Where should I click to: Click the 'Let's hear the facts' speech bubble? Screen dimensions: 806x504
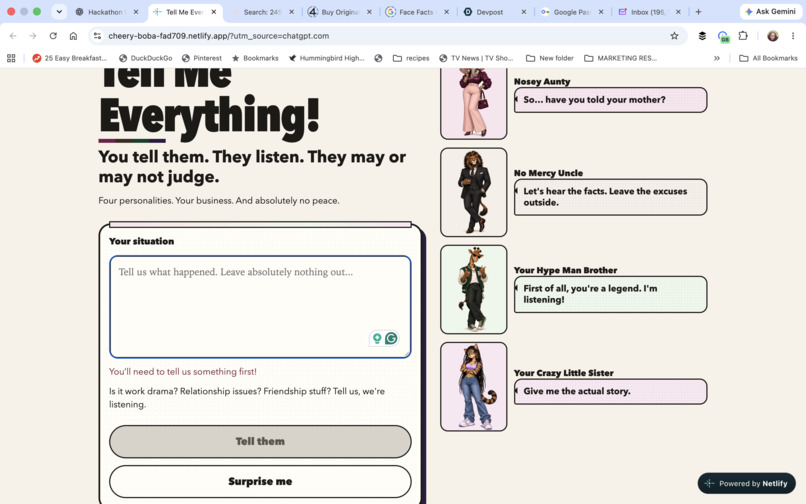coord(610,197)
